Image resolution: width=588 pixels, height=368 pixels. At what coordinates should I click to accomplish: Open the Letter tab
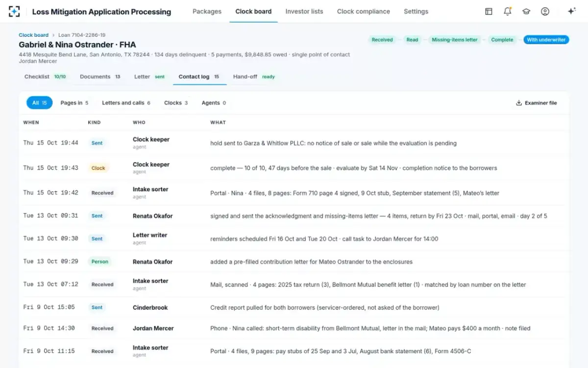pos(149,77)
